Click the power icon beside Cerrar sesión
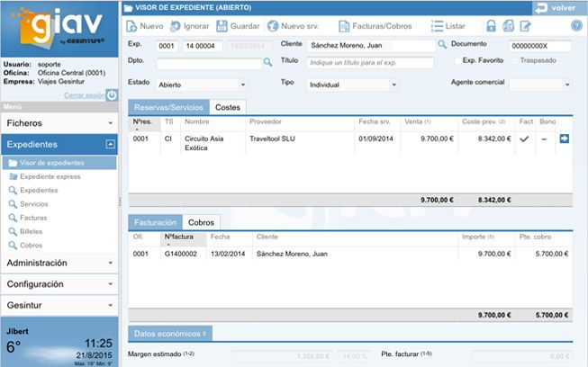Viewport: 588px width, 367px height. 112,95
